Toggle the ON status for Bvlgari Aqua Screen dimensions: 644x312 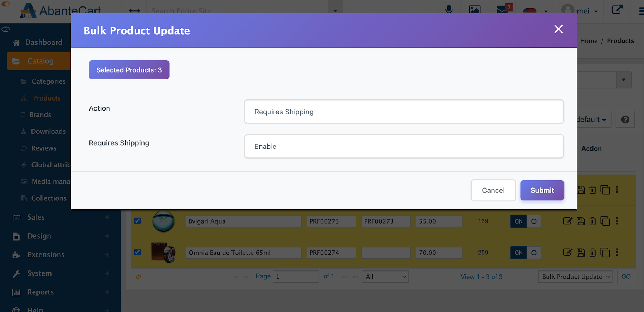(x=525, y=221)
